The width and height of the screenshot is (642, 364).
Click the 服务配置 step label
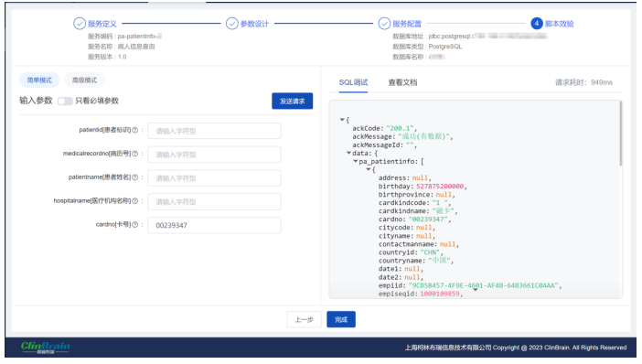coord(407,24)
